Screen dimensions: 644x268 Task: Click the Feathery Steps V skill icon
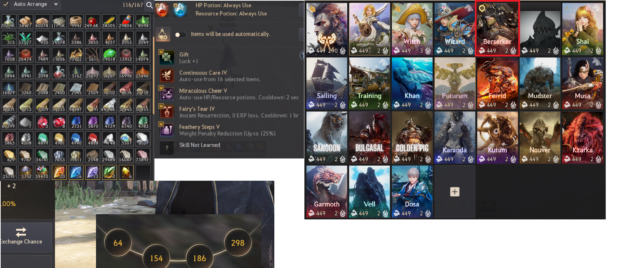pyautogui.click(x=167, y=130)
